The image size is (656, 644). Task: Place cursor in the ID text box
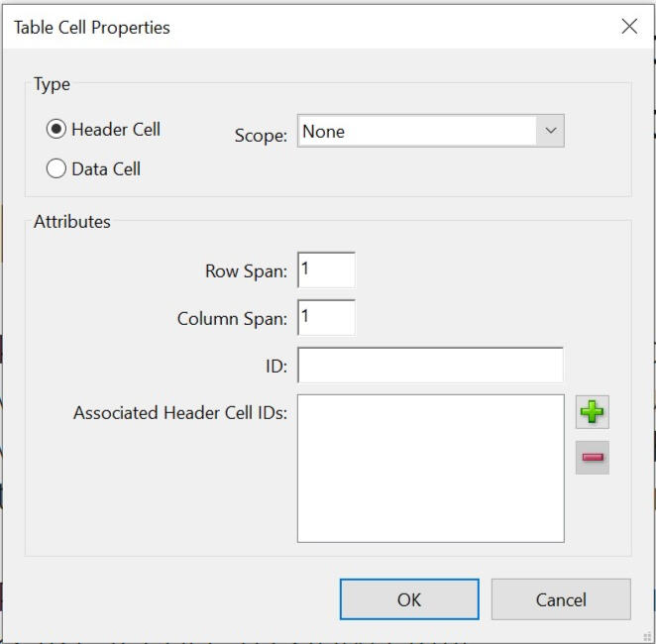tap(430, 365)
